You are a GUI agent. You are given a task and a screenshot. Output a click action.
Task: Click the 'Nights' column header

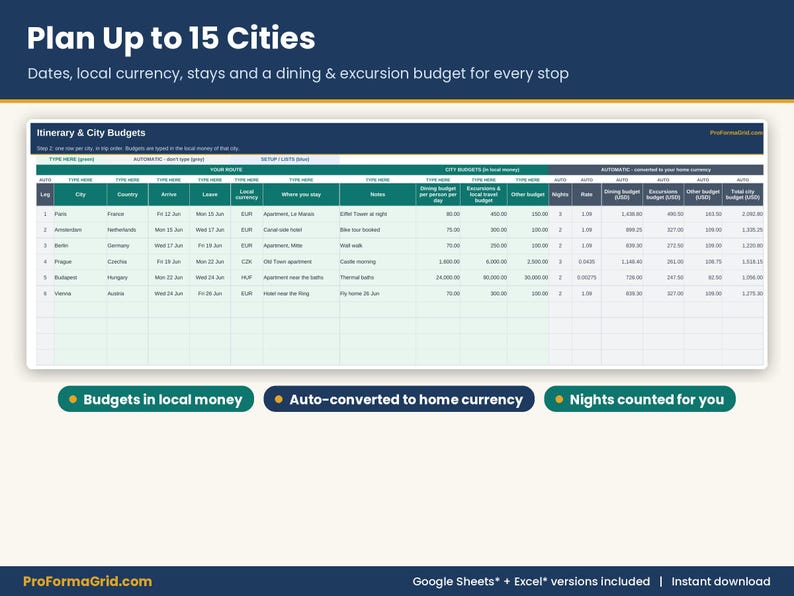(x=560, y=194)
